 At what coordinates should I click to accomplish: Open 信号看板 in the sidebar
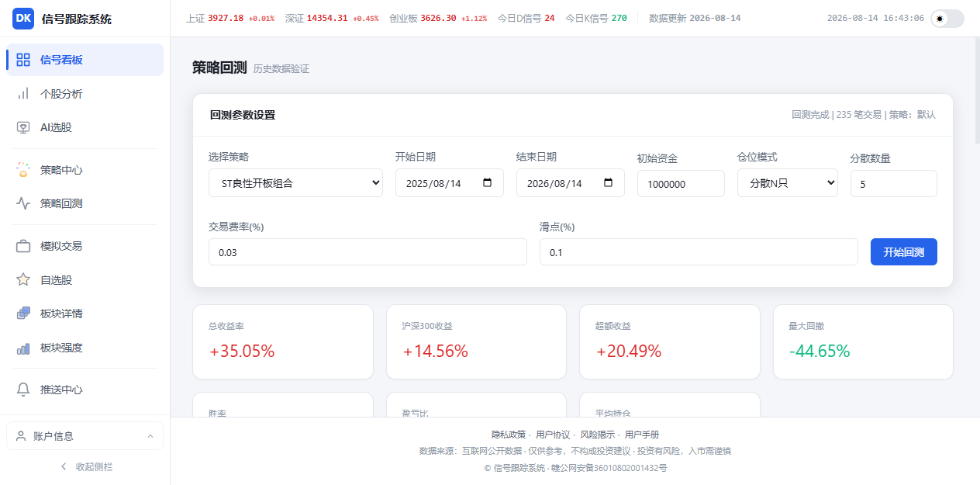click(x=85, y=60)
